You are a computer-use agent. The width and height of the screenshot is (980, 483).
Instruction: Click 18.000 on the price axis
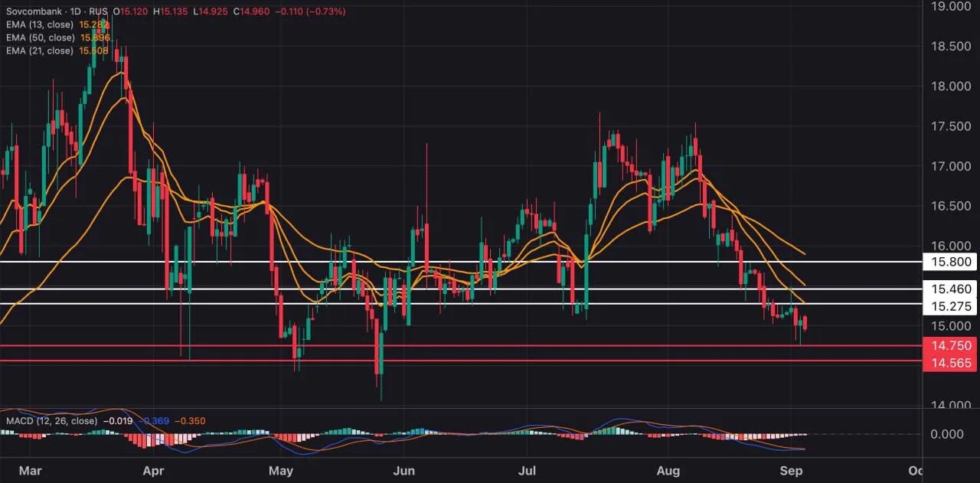(949, 86)
